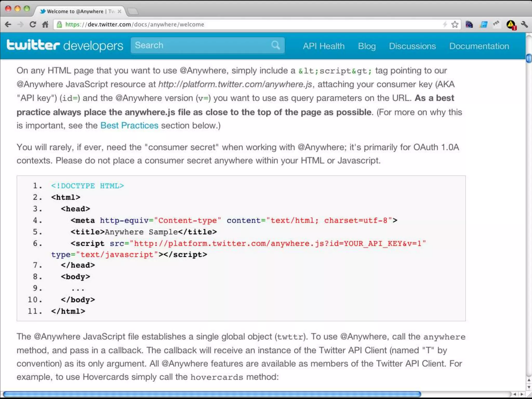Bookmark page with the star icon
The image size is (532, 399).
[455, 24]
